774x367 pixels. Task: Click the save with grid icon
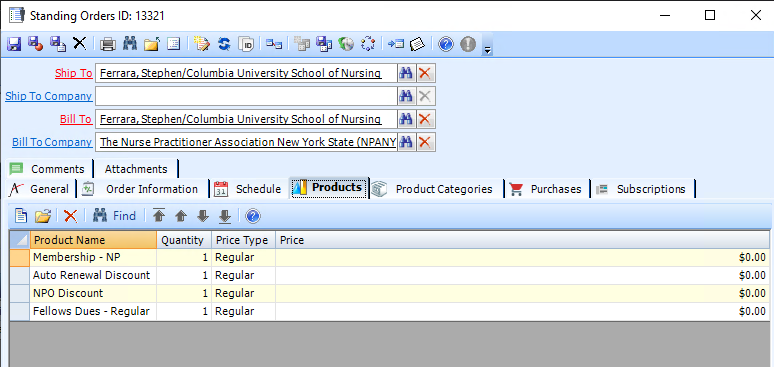point(324,44)
